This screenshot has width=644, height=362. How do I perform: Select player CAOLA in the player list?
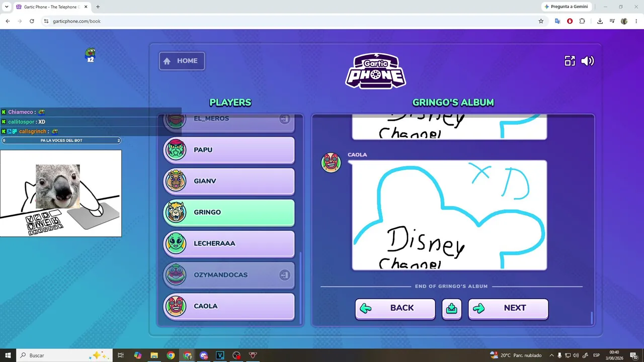[x=229, y=306]
